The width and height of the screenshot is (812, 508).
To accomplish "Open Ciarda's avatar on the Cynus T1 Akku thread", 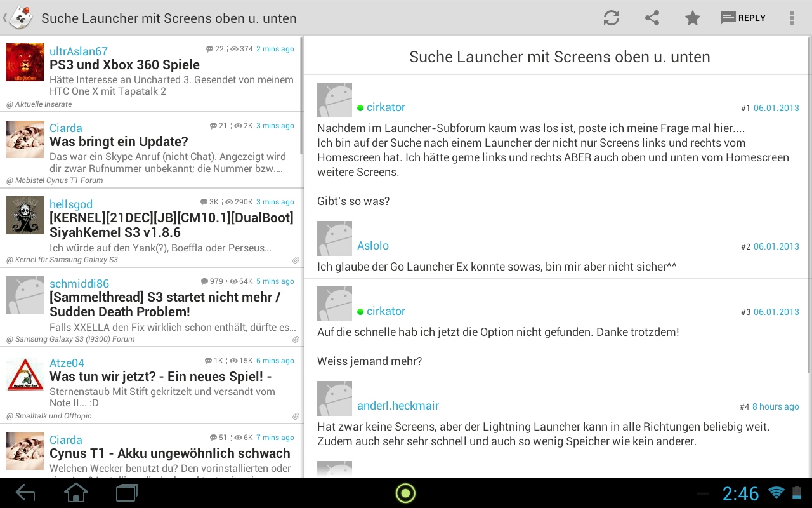I will tap(25, 451).
